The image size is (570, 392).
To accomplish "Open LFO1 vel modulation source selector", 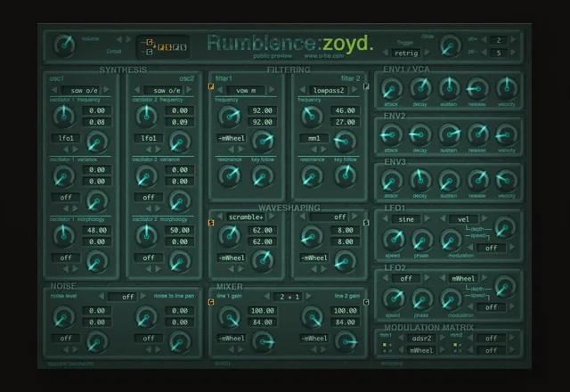I will click(x=463, y=219).
